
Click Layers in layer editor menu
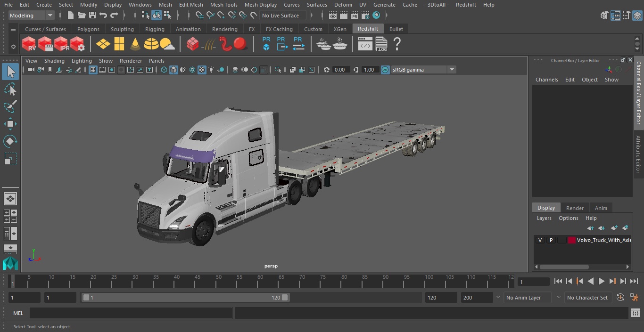point(544,218)
